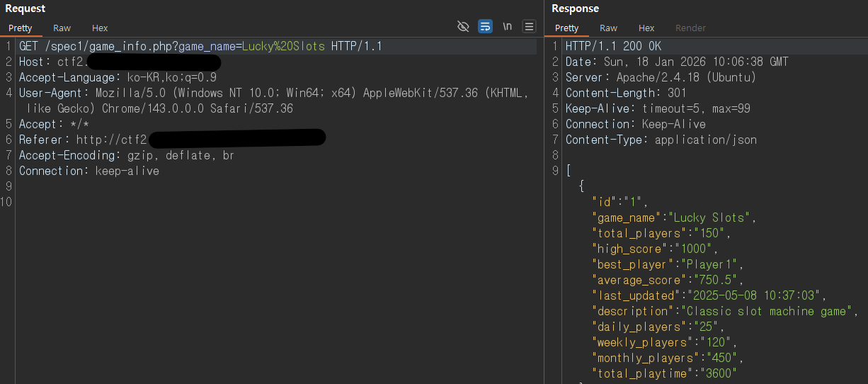This screenshot has height=384, width=868.
Task: Toggle show non-printable characters \n button
Action: coord(507,27)
